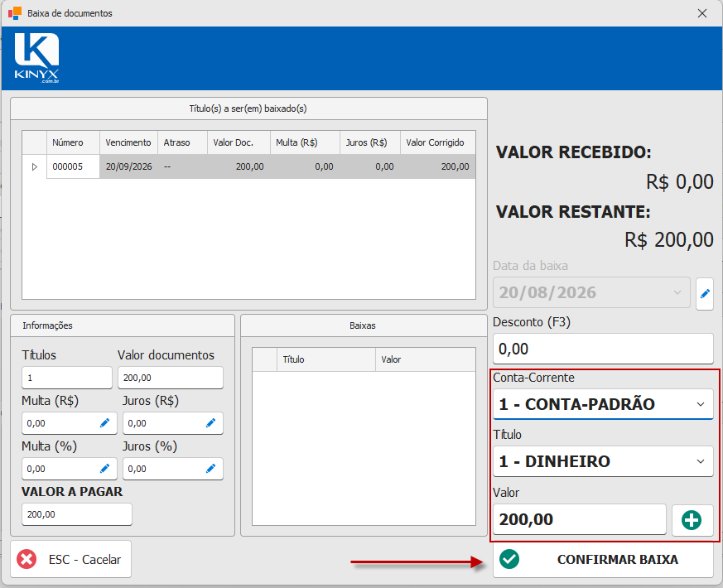The image size is (723, 588).
Task: Click the edit pencil next to Data da baixa
Action: click(705, 293)
